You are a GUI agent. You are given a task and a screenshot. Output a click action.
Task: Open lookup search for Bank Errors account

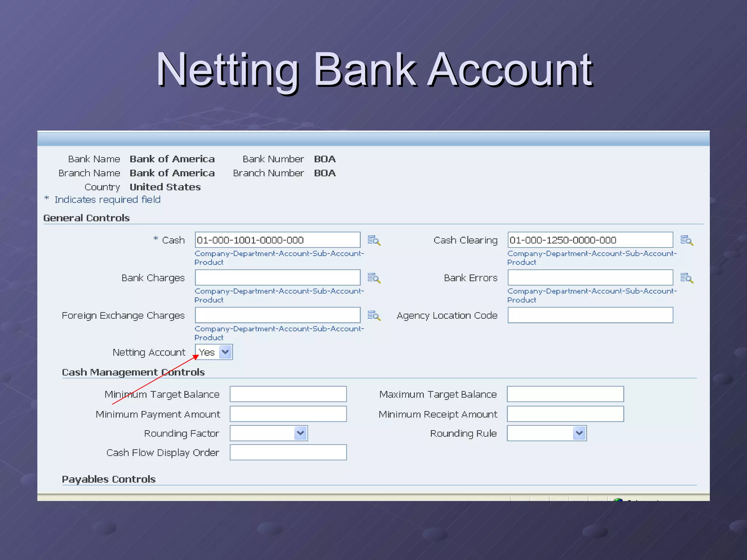[x=686, y=278]
